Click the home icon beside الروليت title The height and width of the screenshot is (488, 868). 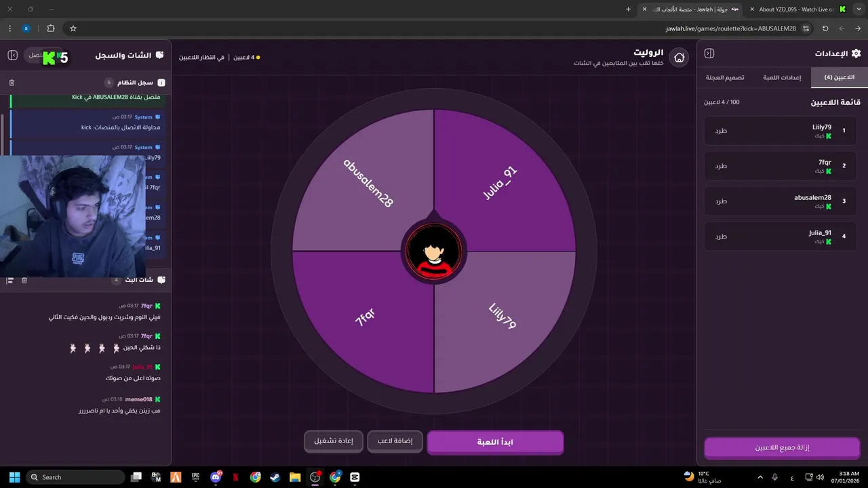point(679,58)
